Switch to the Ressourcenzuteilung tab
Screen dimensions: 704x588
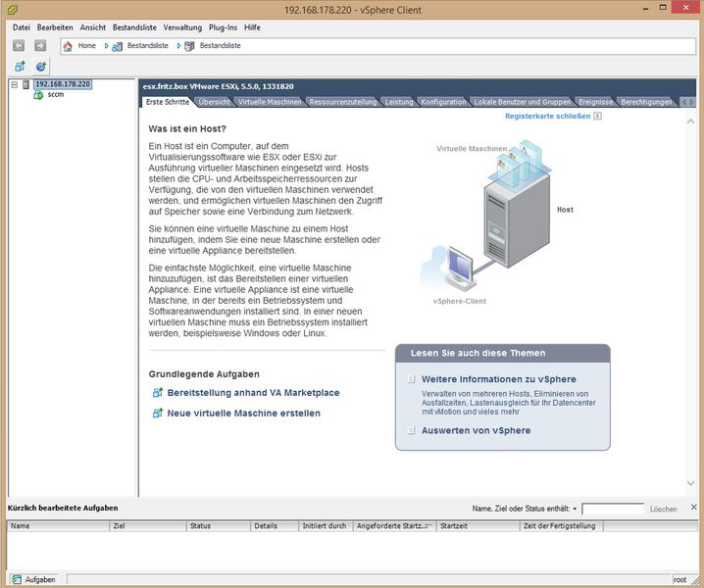[x=343, y=102]
